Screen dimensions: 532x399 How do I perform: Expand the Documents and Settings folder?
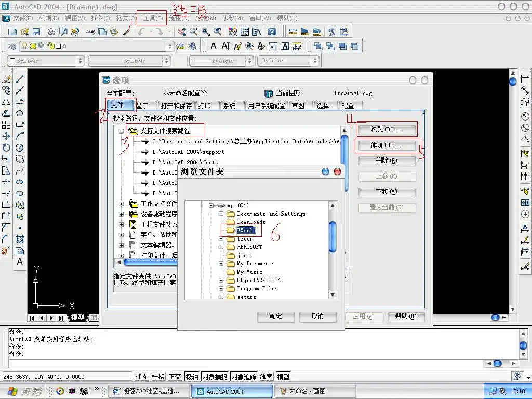coord(221,214)
